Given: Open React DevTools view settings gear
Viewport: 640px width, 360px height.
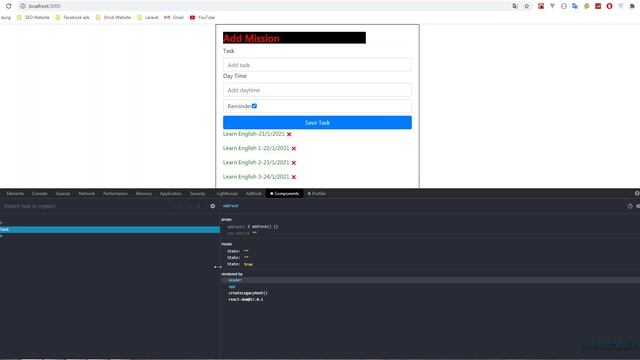Looking at the screenshot, I should [x=213, y=206].
